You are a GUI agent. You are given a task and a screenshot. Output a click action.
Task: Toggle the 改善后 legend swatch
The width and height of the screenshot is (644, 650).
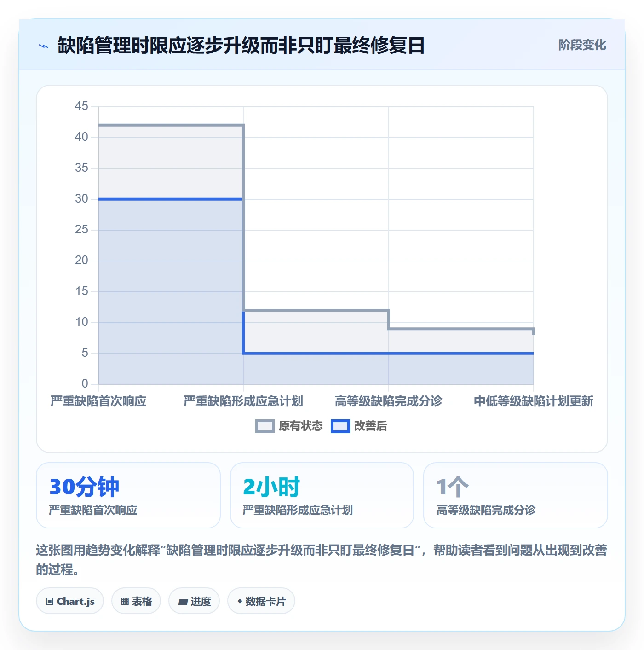coord(340,426)
